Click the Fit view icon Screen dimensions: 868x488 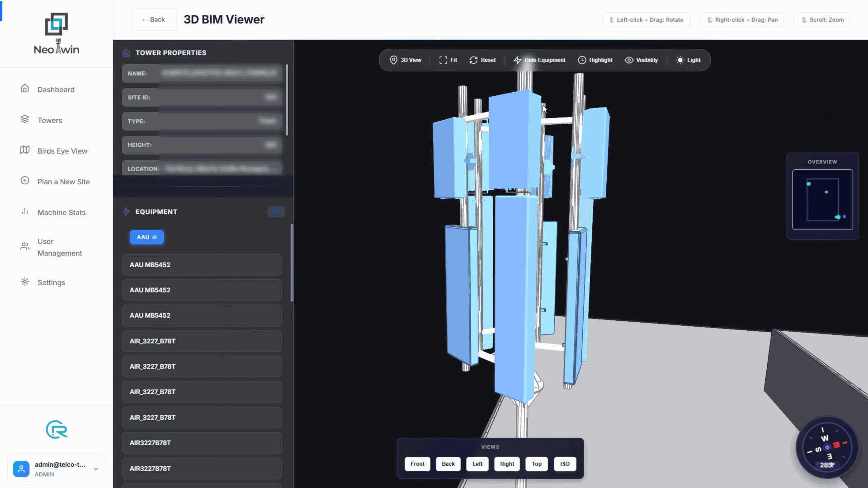point(448,60)
